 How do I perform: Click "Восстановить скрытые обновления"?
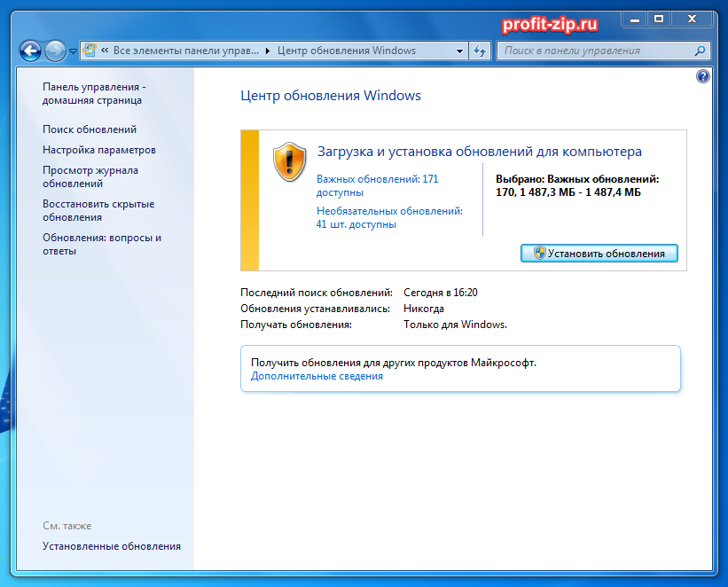[98, 210]
